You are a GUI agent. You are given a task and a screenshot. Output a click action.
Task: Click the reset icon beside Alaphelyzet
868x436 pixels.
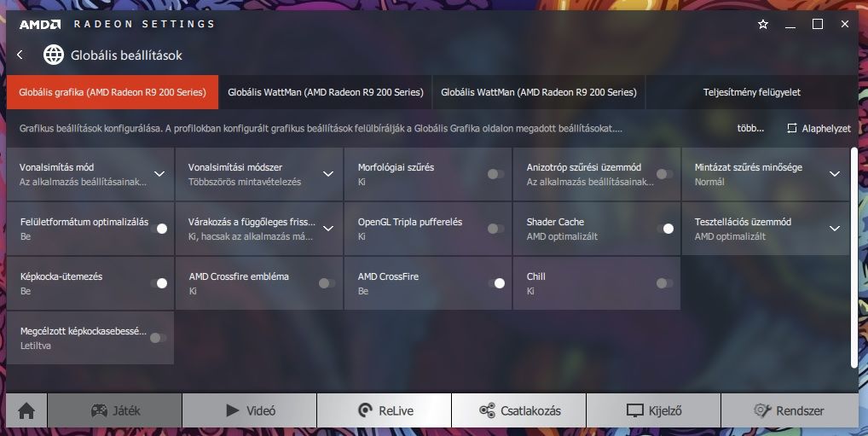791,128
